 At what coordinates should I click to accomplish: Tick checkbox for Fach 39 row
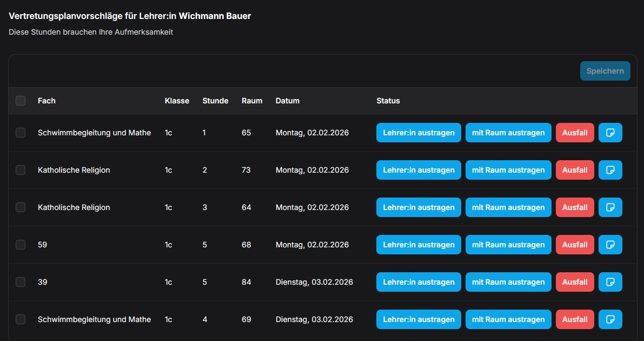(21, 282)
